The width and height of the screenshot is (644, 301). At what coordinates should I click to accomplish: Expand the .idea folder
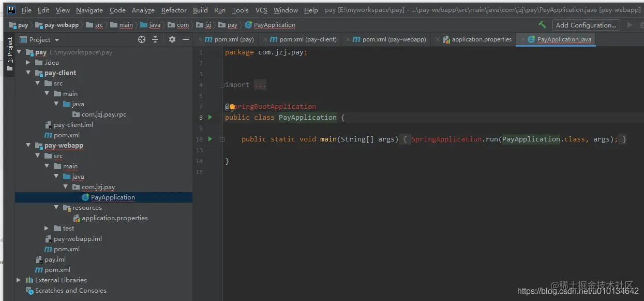[x=28, y=63]
